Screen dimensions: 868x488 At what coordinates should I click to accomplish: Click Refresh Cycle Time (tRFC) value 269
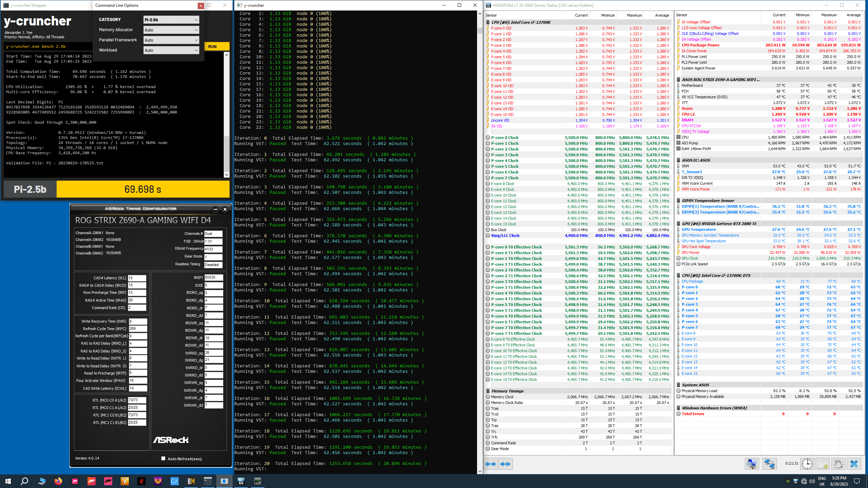(x=138, y=328)
